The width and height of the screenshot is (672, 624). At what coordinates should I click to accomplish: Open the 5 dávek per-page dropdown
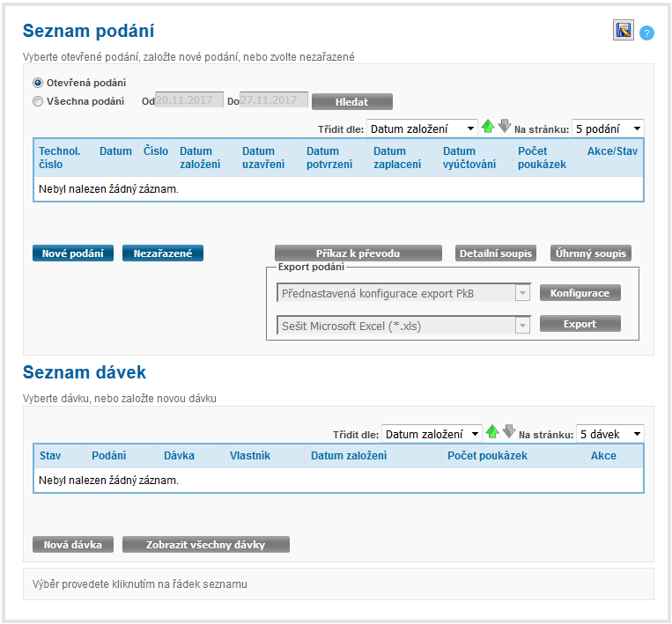pyautogui.click(x=609, y=434)
